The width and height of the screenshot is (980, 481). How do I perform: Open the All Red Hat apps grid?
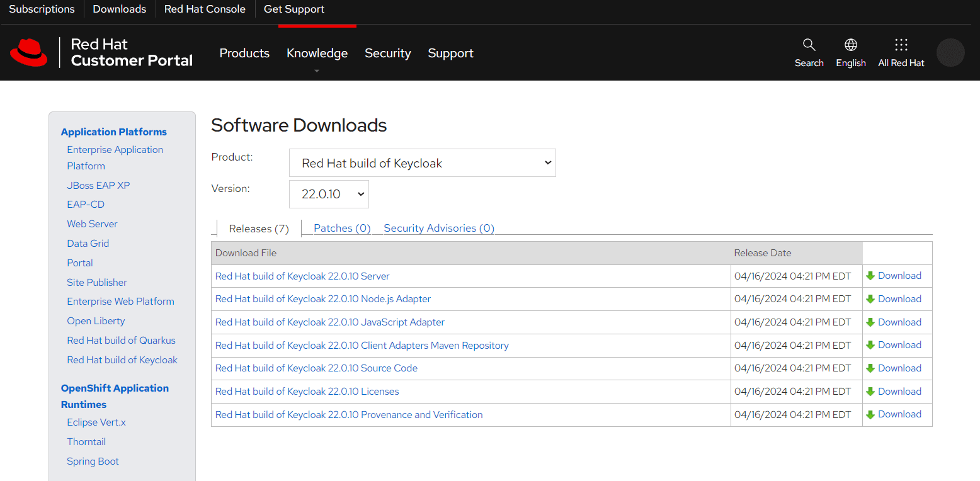[x=901, y=52]
